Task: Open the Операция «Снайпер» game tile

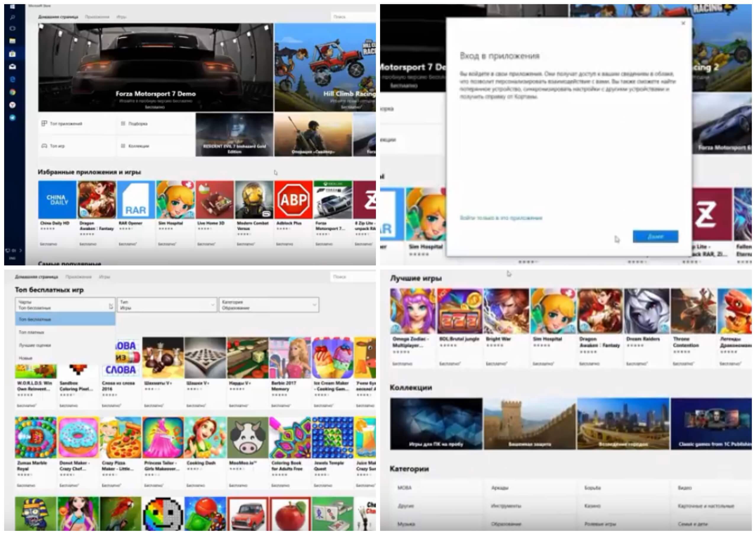Action: (x=313, y=135)
